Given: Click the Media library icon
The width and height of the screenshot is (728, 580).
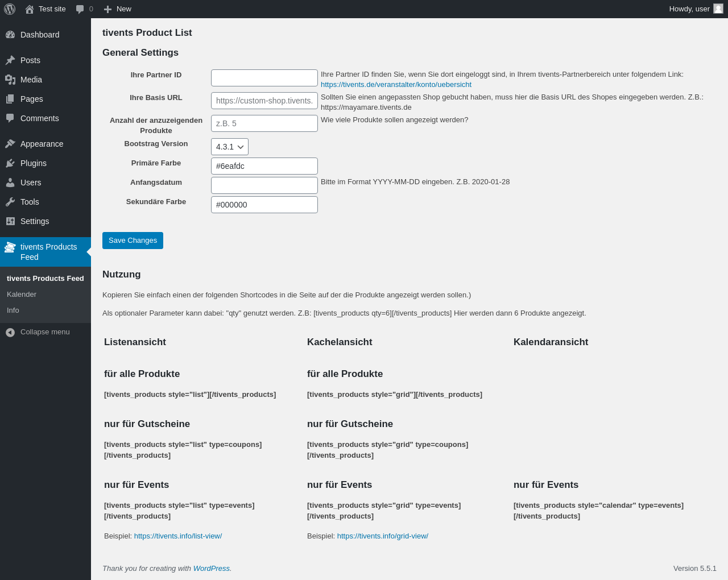Looking at the screenshot, I should click(10, 80).
